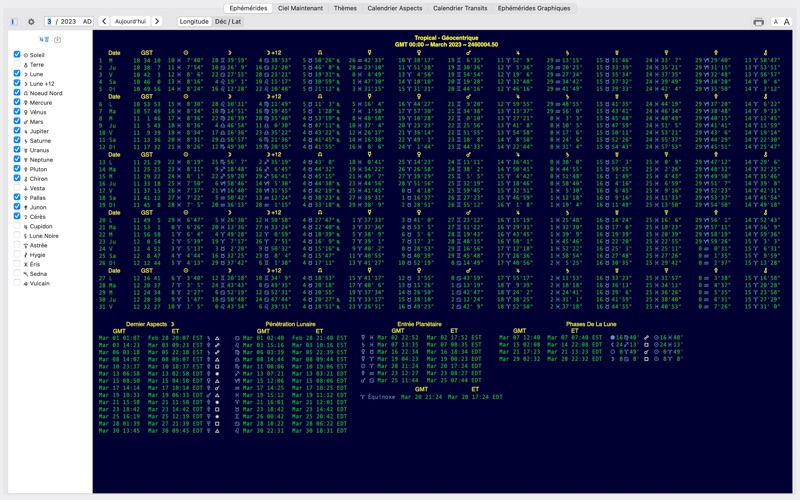Click the Aujourd'hui button
The height and width of the screenshot is (500, 800).
pos(130,21)
